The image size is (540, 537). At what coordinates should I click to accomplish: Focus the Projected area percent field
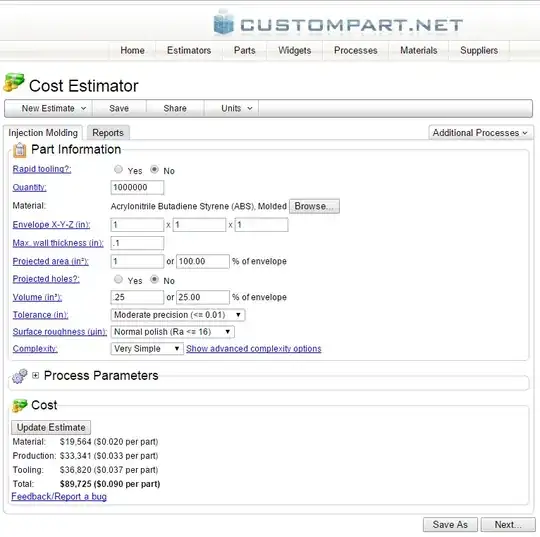(x=203, y=261)
